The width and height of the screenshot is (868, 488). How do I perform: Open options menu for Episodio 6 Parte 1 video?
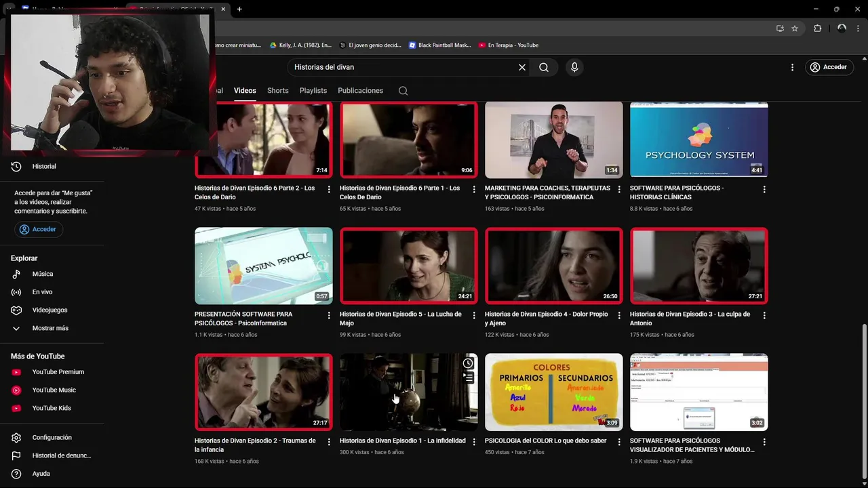click(474, 189)
